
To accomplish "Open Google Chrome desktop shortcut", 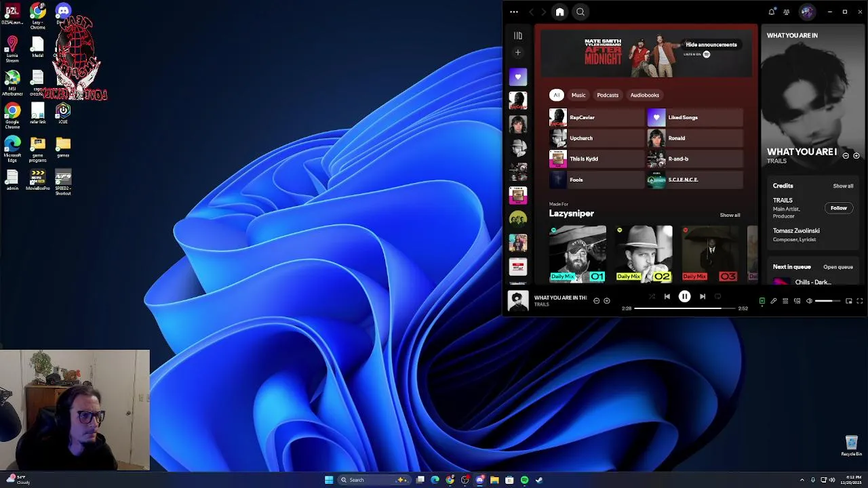I will coord(12,115).
